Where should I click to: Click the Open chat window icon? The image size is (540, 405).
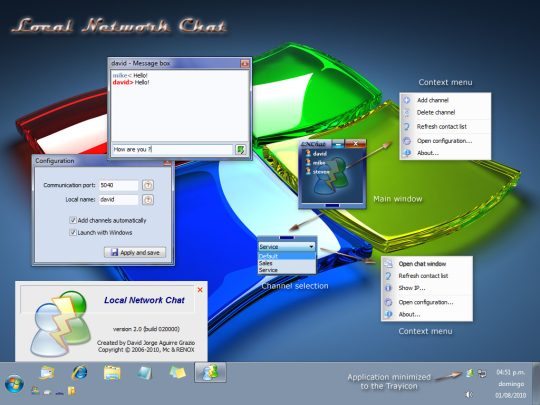point(388,264)
